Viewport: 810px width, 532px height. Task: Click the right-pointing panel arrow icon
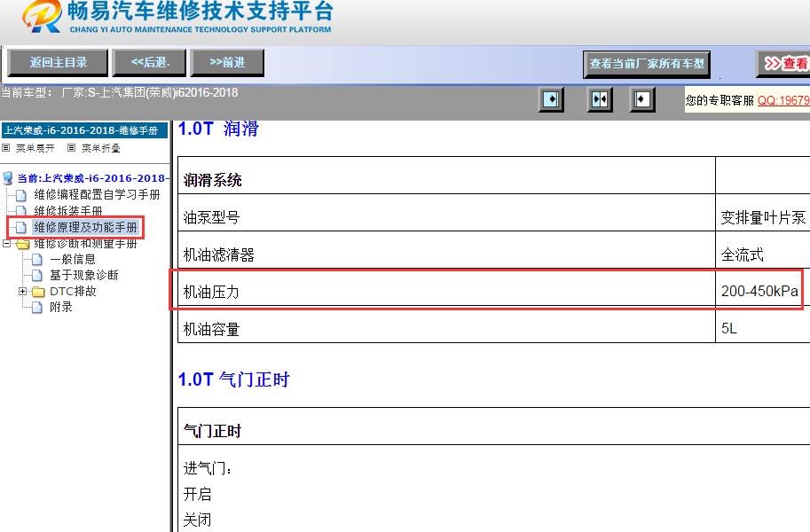(551, 99)
